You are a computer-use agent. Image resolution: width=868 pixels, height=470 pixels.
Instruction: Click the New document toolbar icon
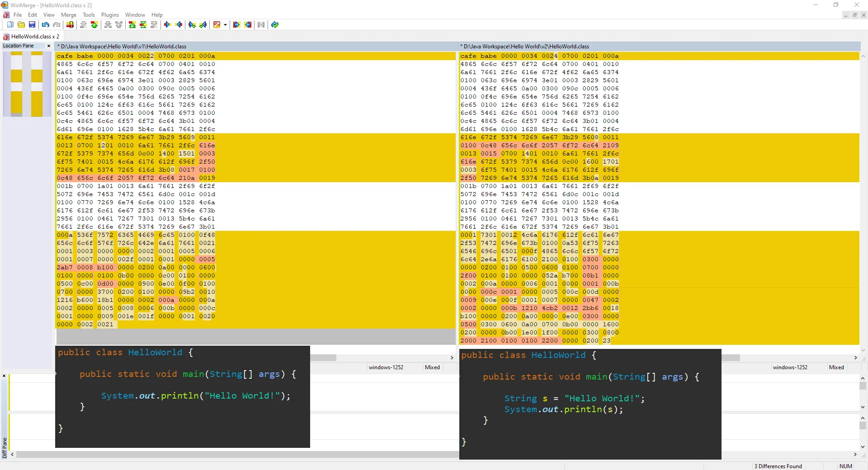coord(10,25)
